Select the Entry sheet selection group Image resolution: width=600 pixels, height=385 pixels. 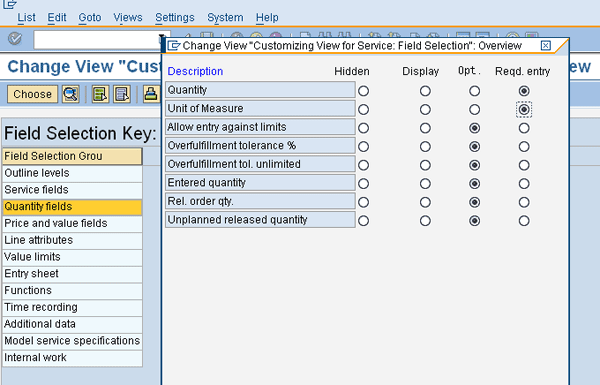click(72, 274)
